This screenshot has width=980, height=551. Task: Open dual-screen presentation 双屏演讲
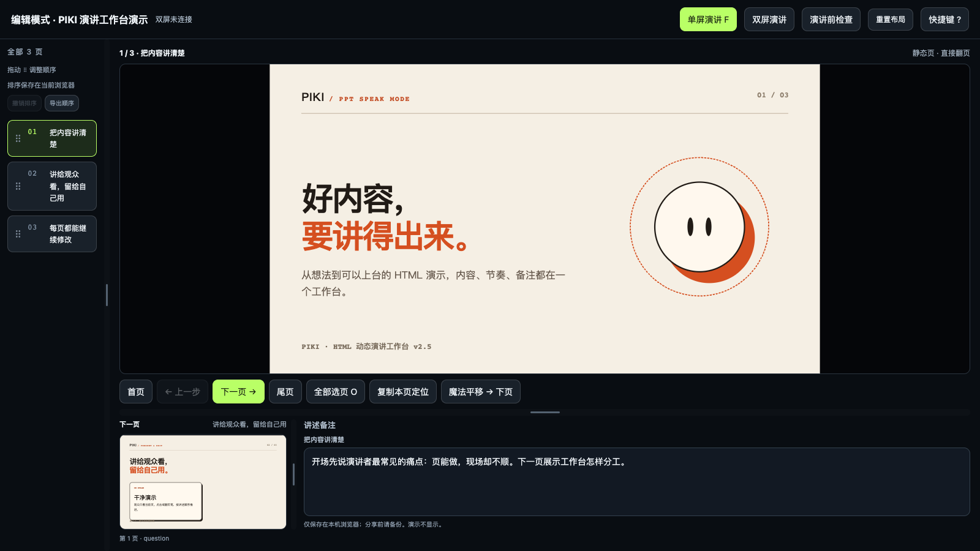coord(769,20)
